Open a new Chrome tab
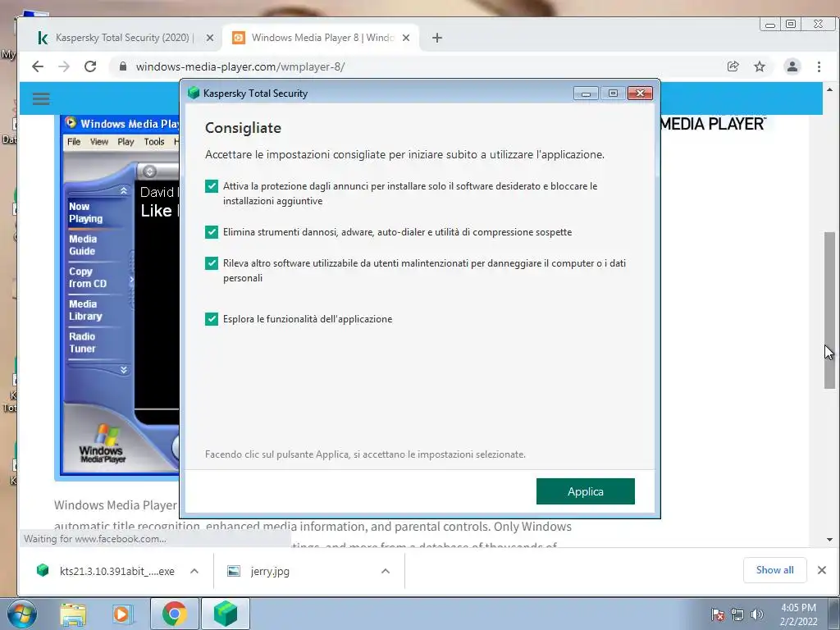Image resolution: width=840 pixels, height=630 pixels. (x=437, y=38)
